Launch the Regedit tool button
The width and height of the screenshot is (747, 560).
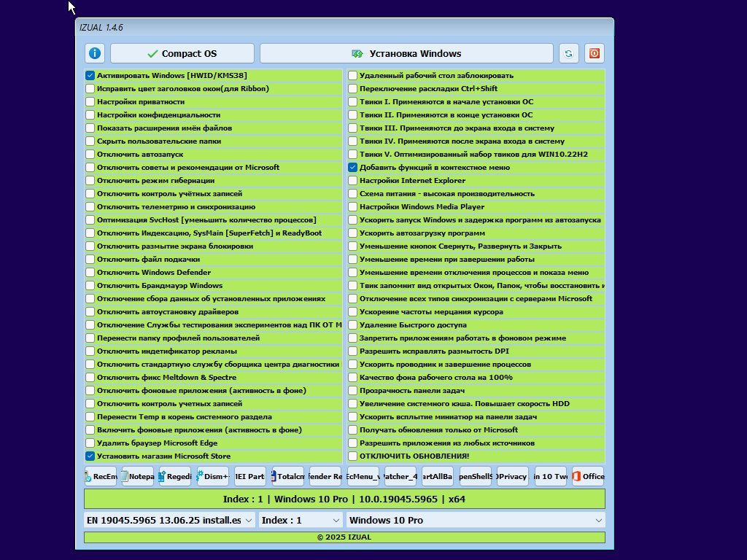(175, 476)
